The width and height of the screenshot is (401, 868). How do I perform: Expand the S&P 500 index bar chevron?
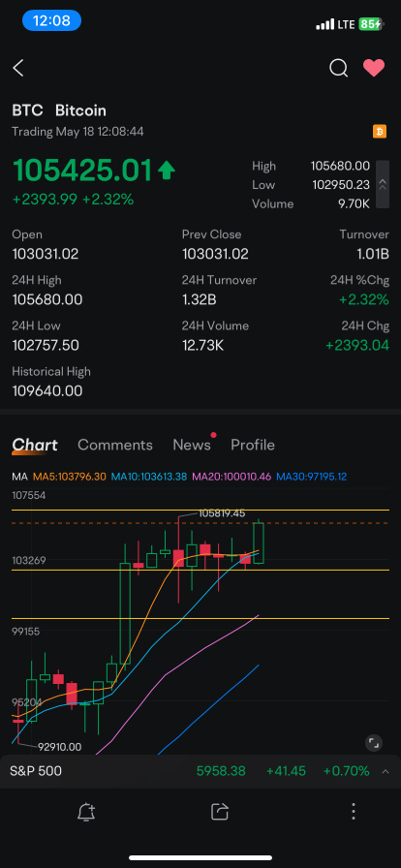(x=386, y=771)
